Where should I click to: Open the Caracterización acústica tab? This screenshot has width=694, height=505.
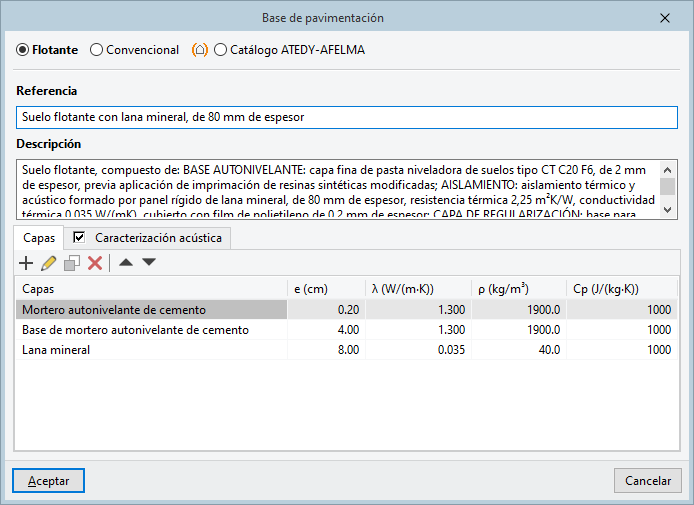point(160,238)
